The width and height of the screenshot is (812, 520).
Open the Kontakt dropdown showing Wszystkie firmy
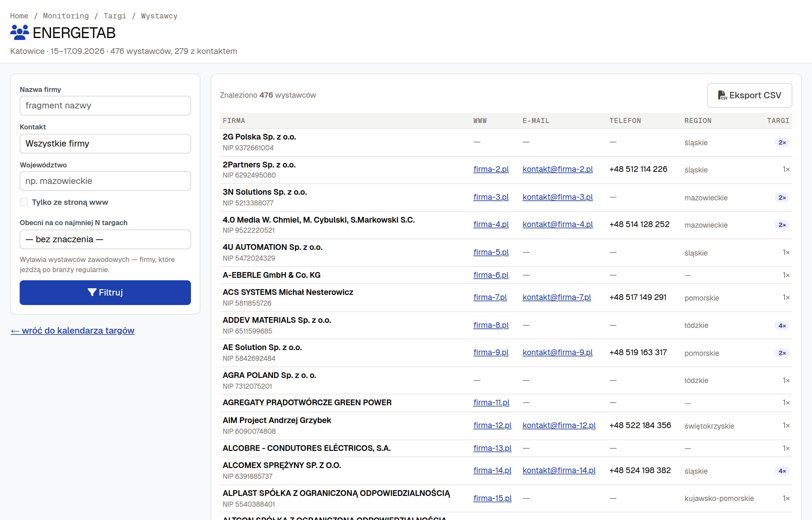(x=105, y=144)
